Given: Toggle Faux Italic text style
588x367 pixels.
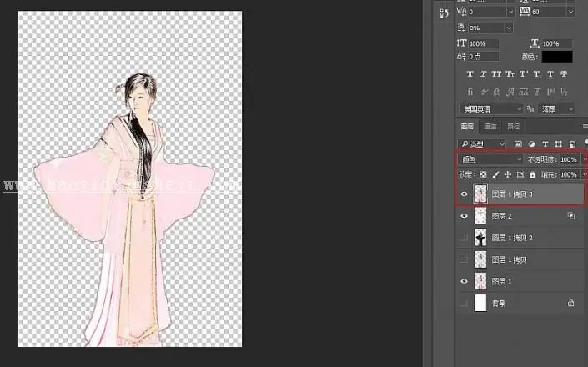Looking at the screenshot, I should pyautogui.click(x=484, y=74).
